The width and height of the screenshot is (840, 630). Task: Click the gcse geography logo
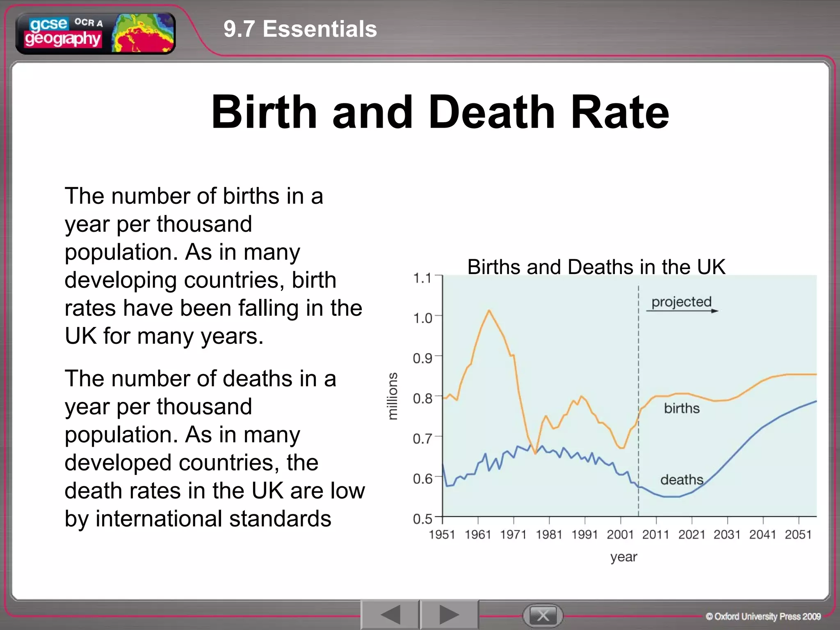pos(64,33)
